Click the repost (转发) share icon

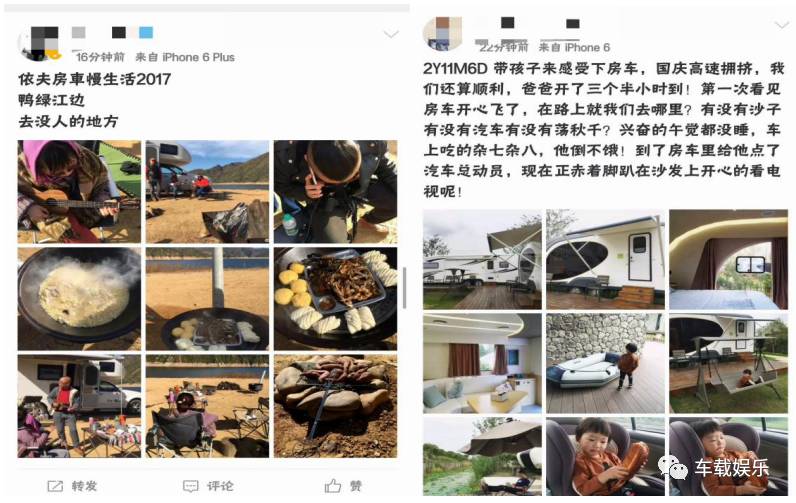55,486
